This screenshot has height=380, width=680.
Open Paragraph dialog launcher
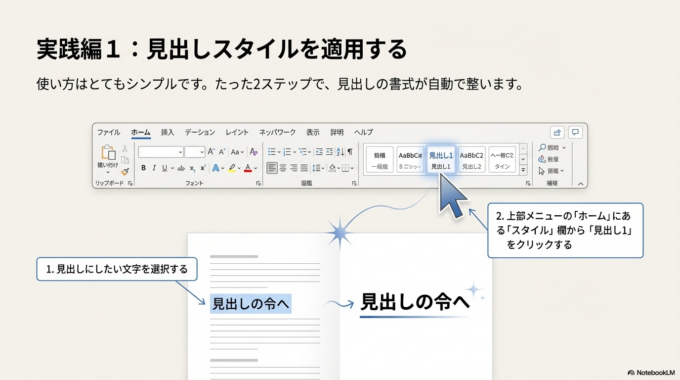pos(354,183)
